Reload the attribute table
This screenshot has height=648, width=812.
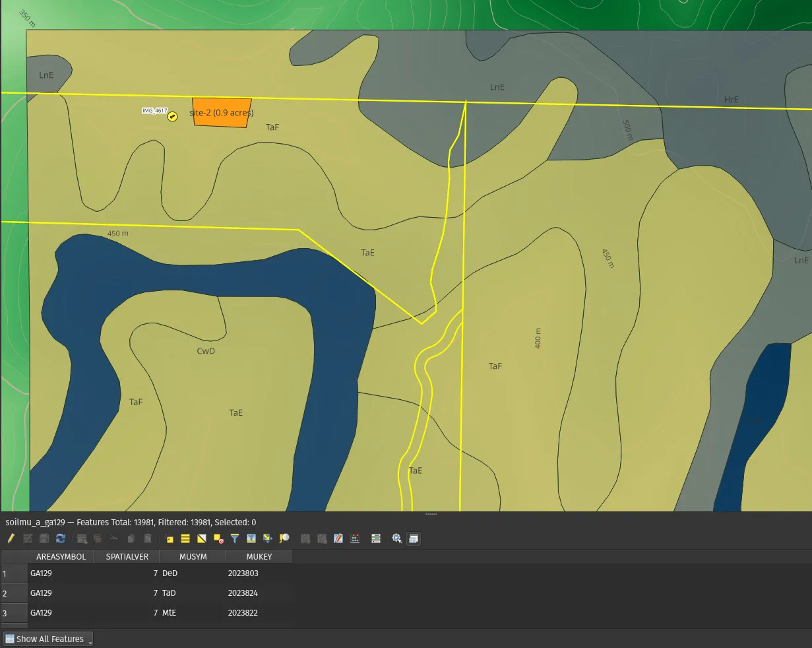click(x=61, y=538)
